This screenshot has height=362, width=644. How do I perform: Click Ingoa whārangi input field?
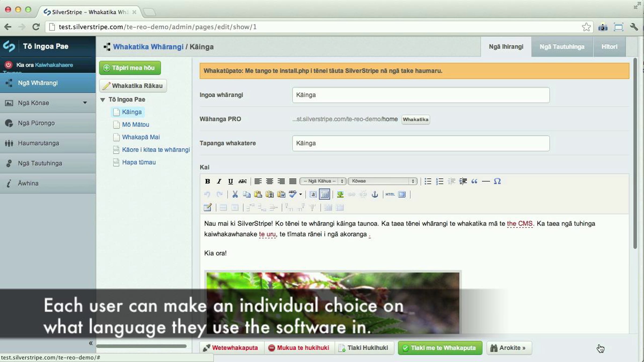point(421,95)
